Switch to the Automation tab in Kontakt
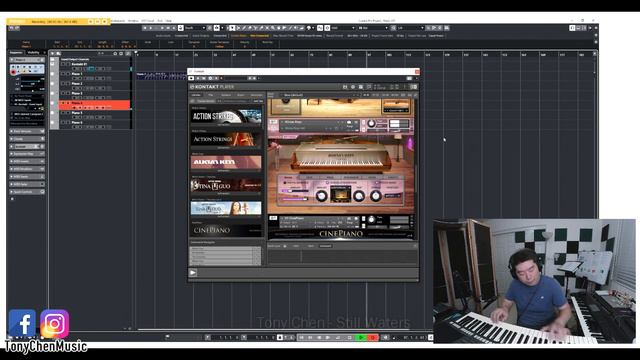 pyautogui.click(x=256, y=95)
